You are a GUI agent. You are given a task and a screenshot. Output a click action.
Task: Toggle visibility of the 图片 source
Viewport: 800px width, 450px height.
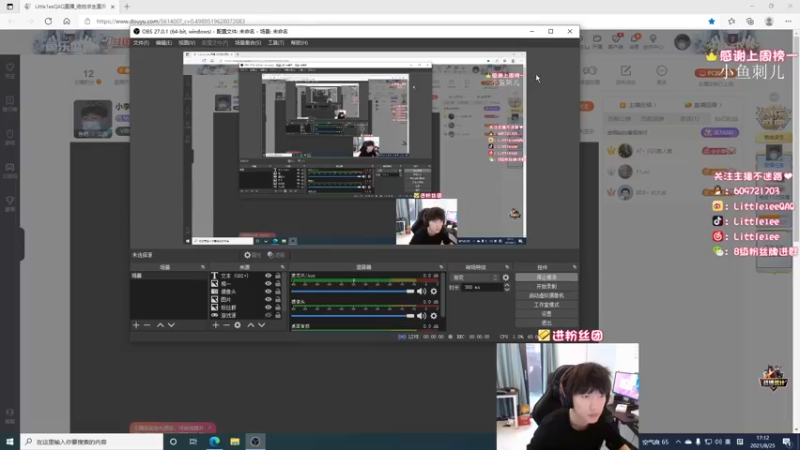coord(268,299)
